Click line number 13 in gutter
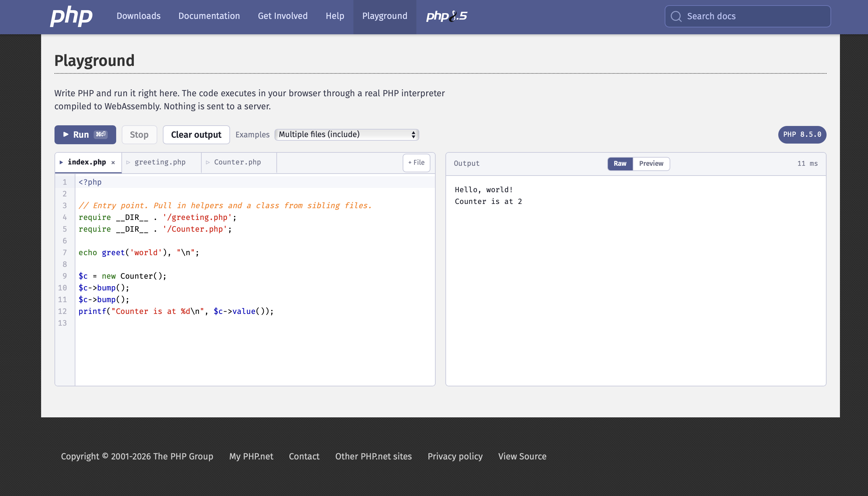This screenshot has width=868, height=496. click(x=62, y=323)
